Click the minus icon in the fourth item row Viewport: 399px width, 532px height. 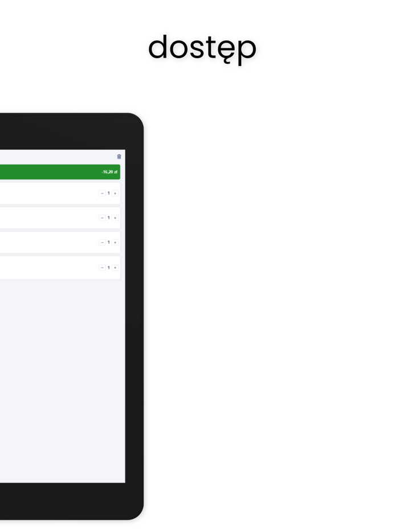pos(102,268)
